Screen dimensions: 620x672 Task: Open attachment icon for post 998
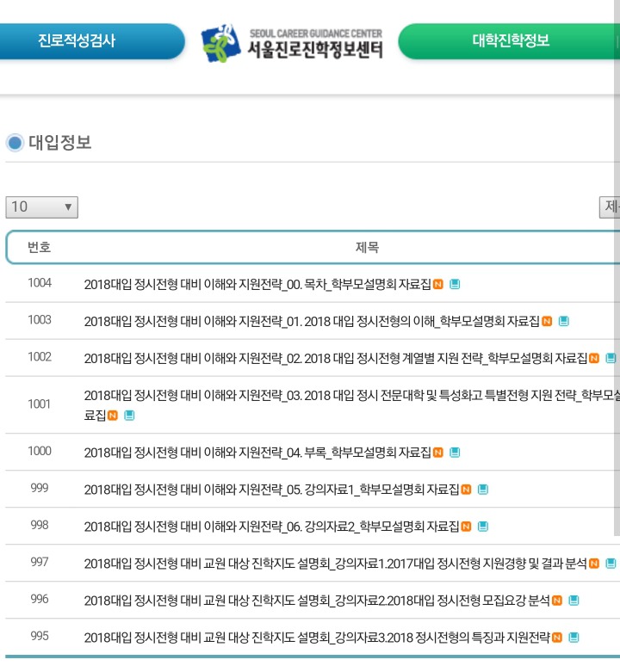pyautogui.click(x=483, y=527)
